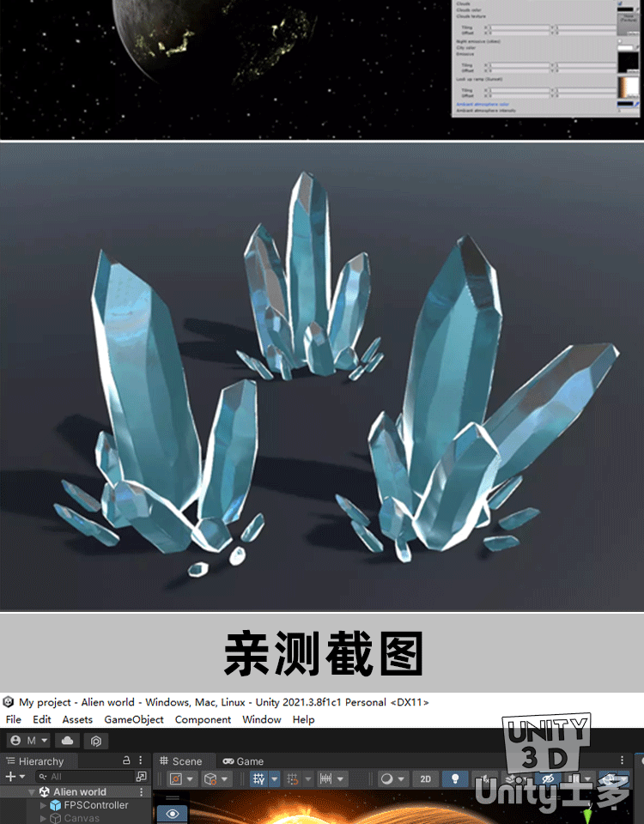Click the handle rotation cube icon
Image resolution: width=644 pixels, height=824 pixels.
[x=210, y=779]
